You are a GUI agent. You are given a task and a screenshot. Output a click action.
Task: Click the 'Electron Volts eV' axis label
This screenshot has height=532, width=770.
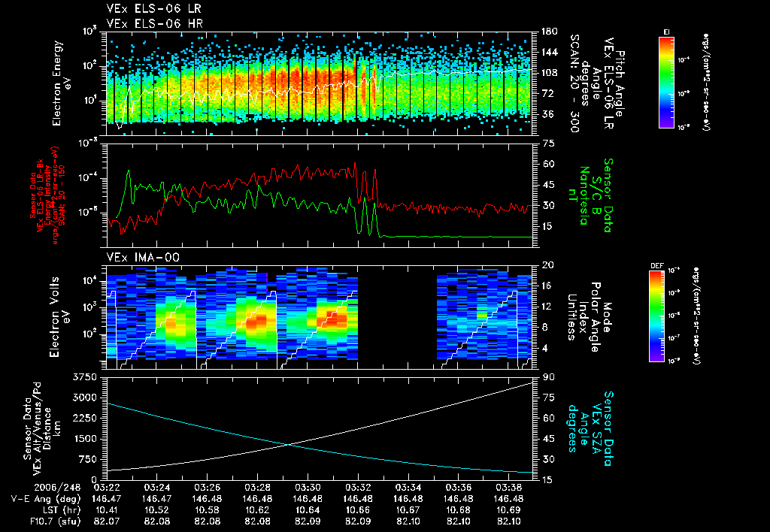click(x=59, y=317)
